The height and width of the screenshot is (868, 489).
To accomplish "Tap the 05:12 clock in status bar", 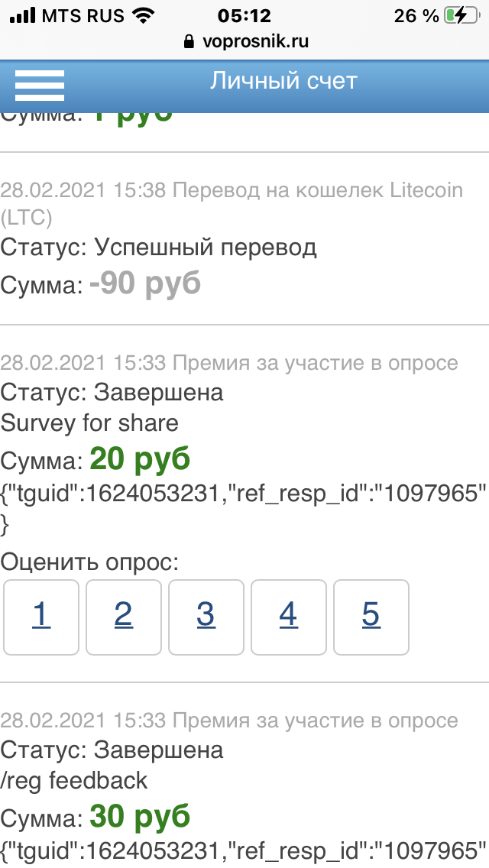I will click(x=244, y=15).
